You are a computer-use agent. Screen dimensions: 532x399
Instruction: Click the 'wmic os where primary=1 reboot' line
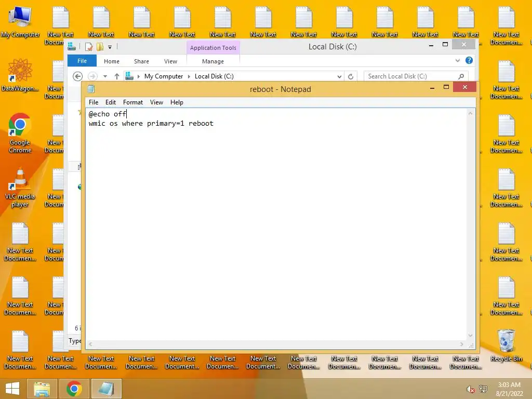pos(151,124)
